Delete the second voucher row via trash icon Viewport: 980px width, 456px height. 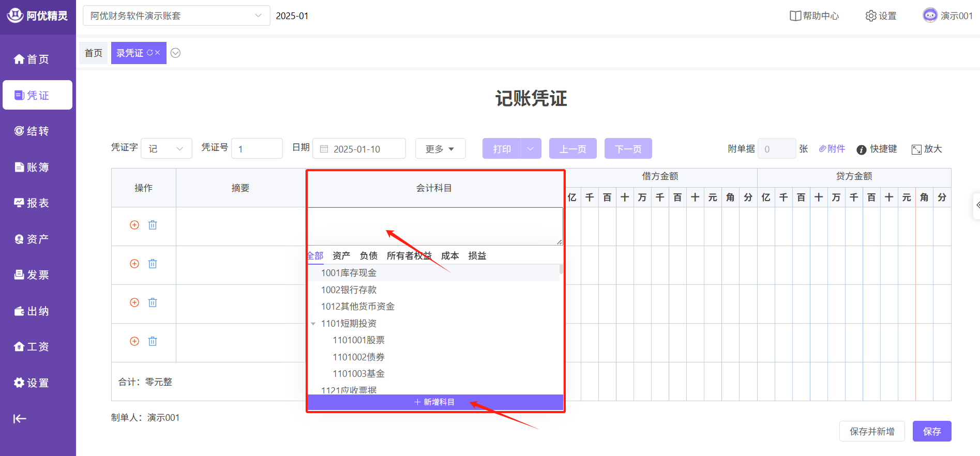click(153, 264)
